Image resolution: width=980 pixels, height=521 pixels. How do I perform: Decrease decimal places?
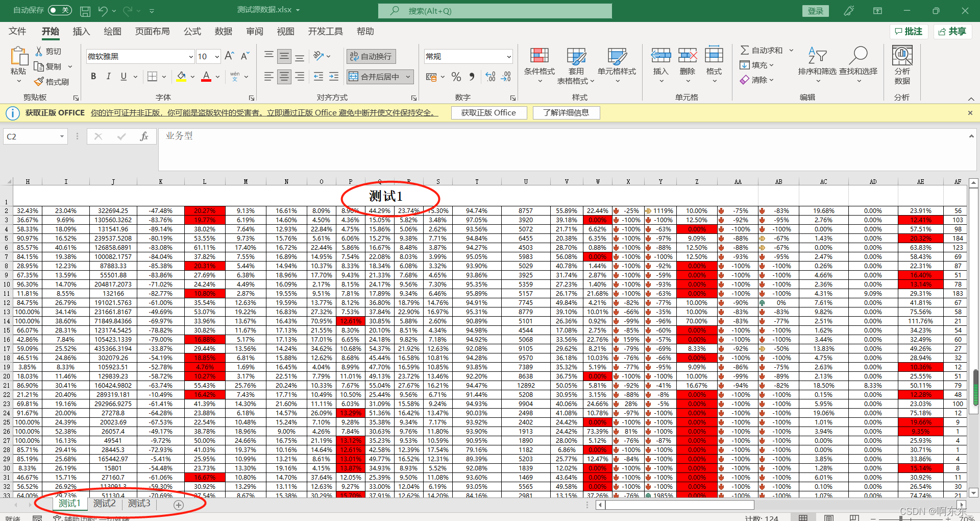(x=506, y=77)
